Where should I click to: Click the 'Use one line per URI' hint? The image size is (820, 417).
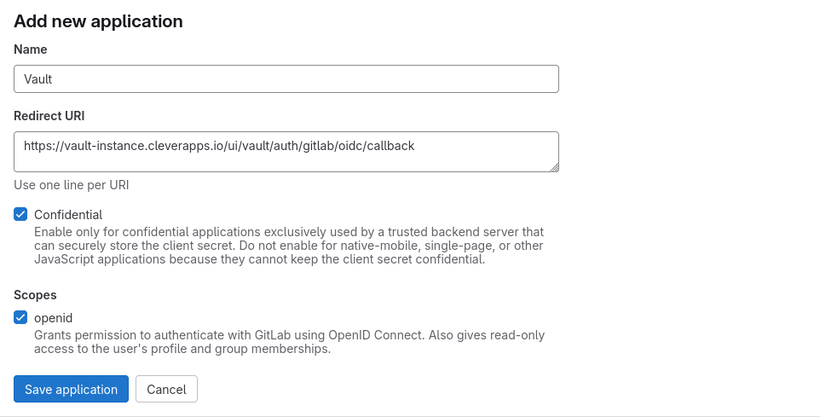click(71, 185)
